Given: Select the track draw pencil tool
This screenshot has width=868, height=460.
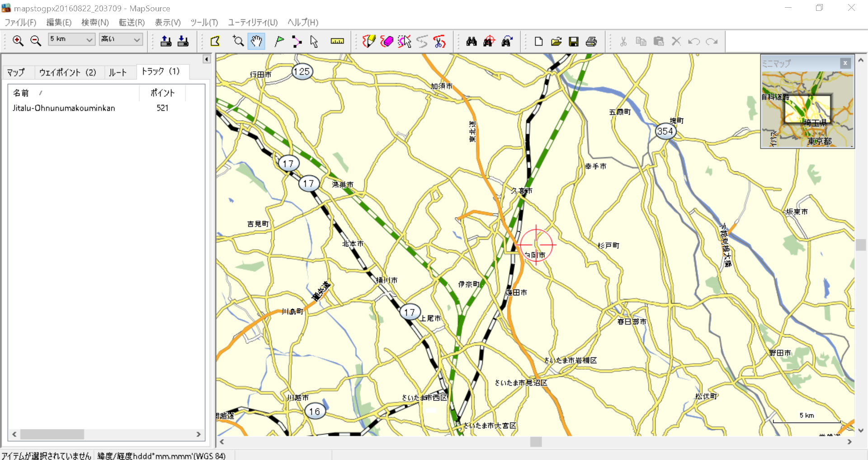Looking at the screenshot, I should pos(369,41).
